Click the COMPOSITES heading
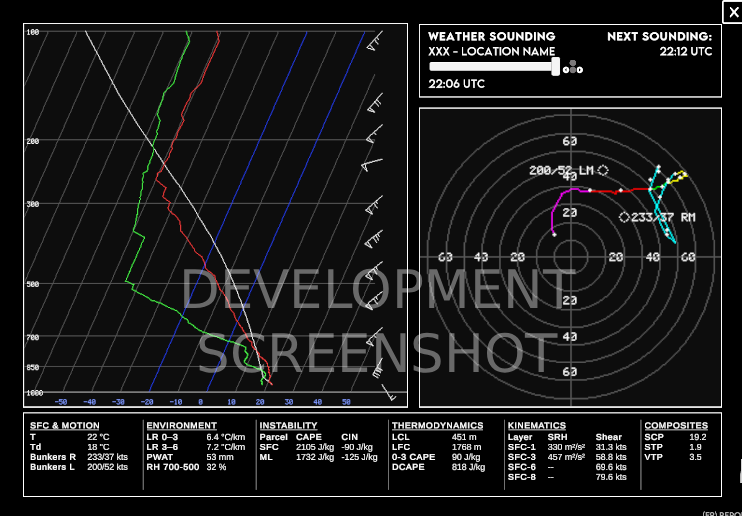This screenshot has height=516, width=742. (676, 426)
